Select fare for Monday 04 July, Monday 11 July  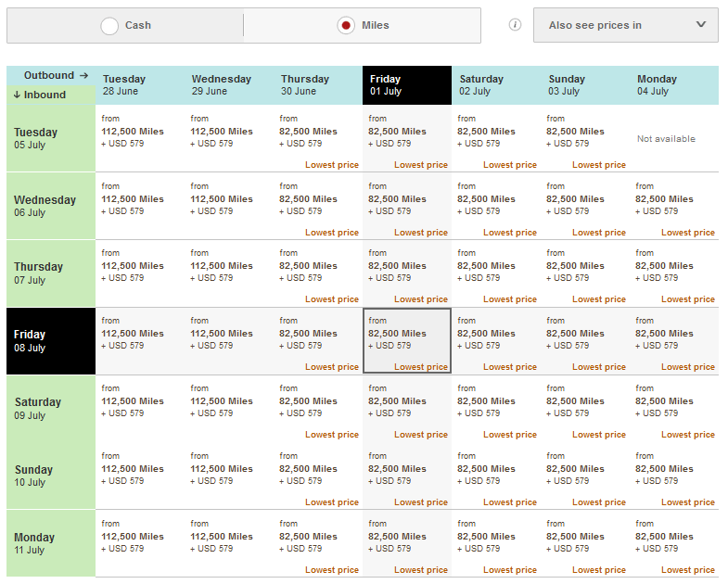pos(674,543)
